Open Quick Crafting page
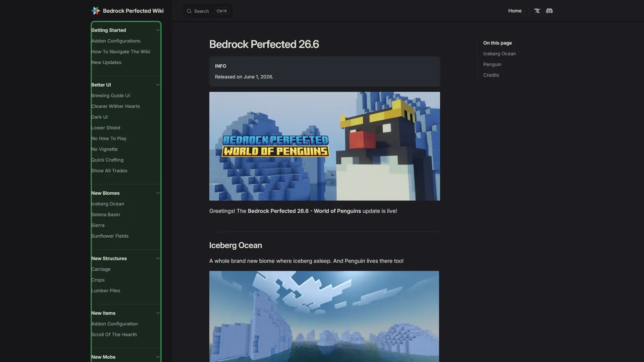This screenshot has height=362, width=644. tap(107, 160)
